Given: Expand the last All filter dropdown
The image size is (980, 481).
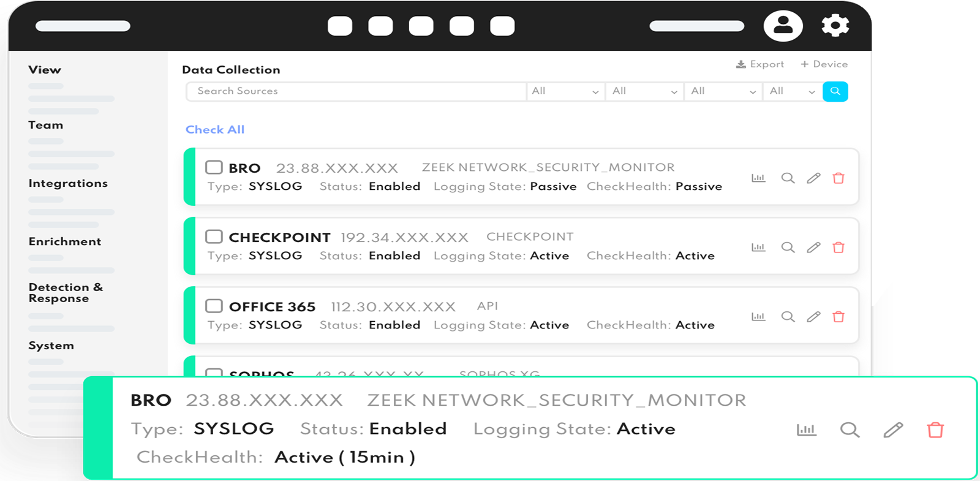Looking at the screenshot, I should (792, 91).
